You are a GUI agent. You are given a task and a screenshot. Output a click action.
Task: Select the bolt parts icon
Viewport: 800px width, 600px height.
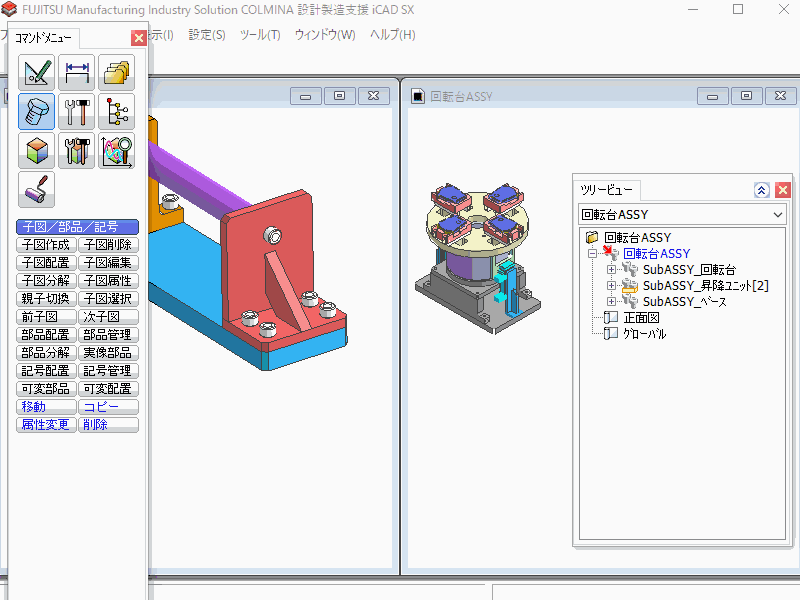tap(37, 111)
